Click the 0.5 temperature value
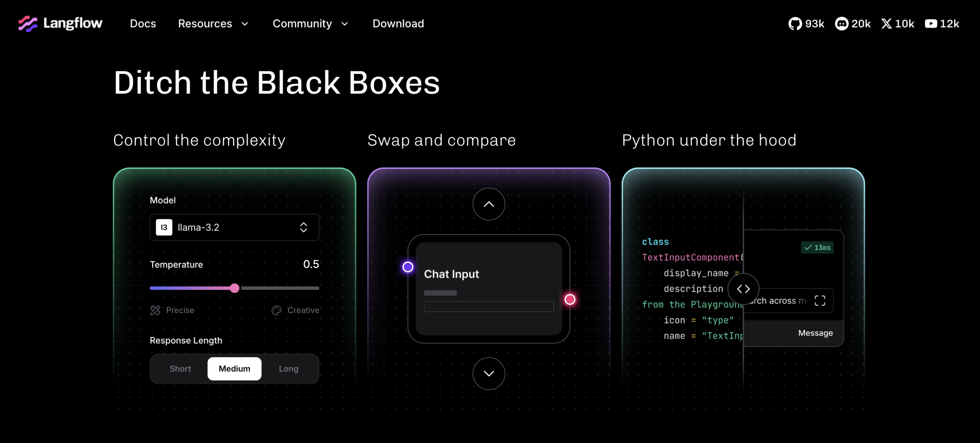 (x=311, y=264)
